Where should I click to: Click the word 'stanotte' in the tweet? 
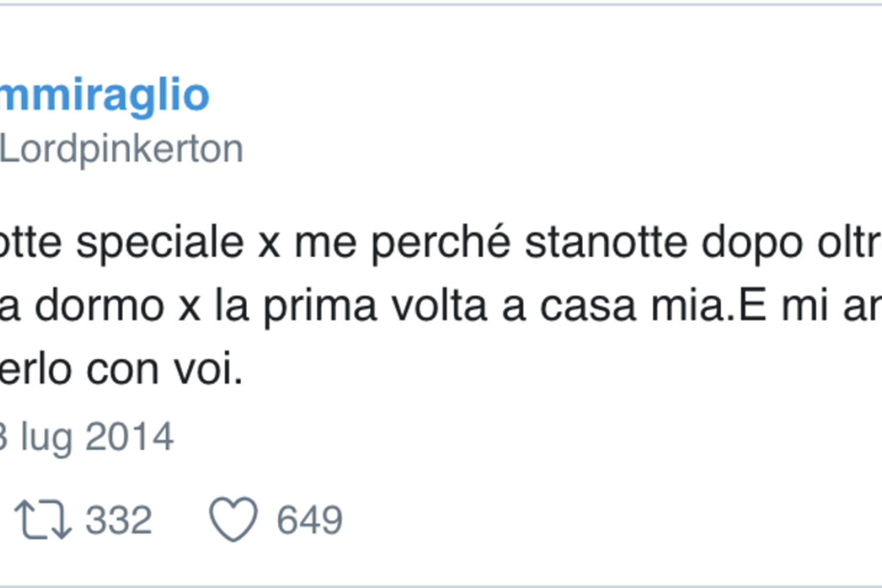pyautogui.click(x=606, y=243)
